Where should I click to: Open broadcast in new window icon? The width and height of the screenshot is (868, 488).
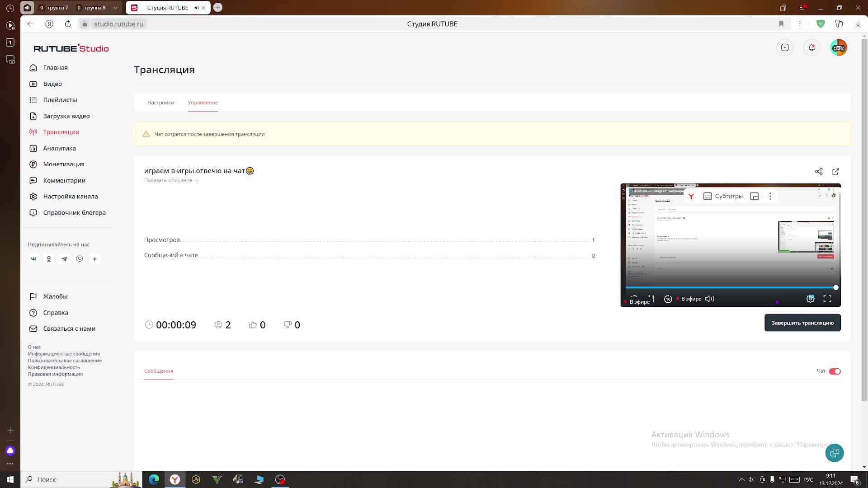click(835, 172)
